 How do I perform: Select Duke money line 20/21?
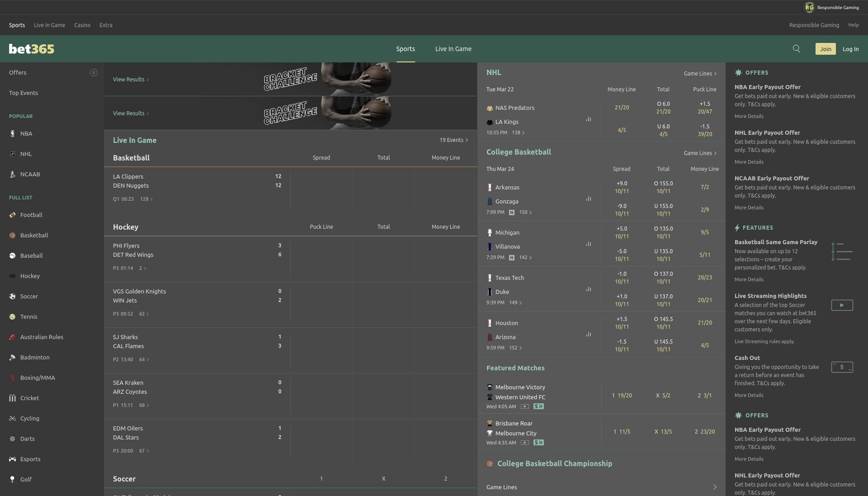(x=705, y=300)
